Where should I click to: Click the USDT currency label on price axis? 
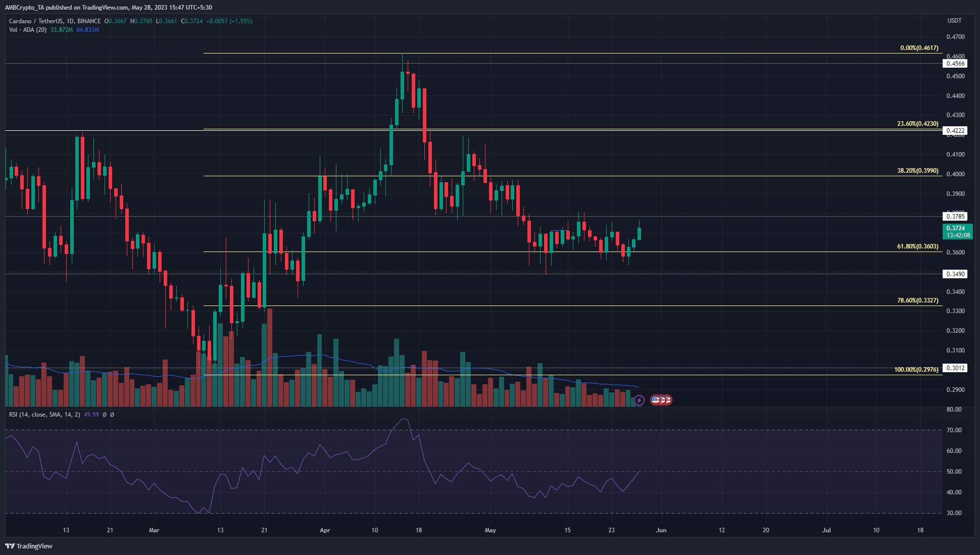point(954,21)
